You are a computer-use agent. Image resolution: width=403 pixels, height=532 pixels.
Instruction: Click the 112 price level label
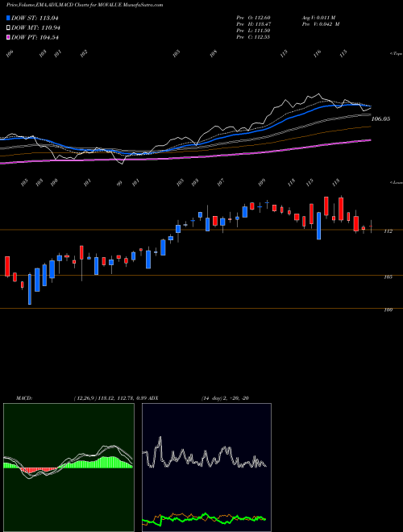[388, 231]
